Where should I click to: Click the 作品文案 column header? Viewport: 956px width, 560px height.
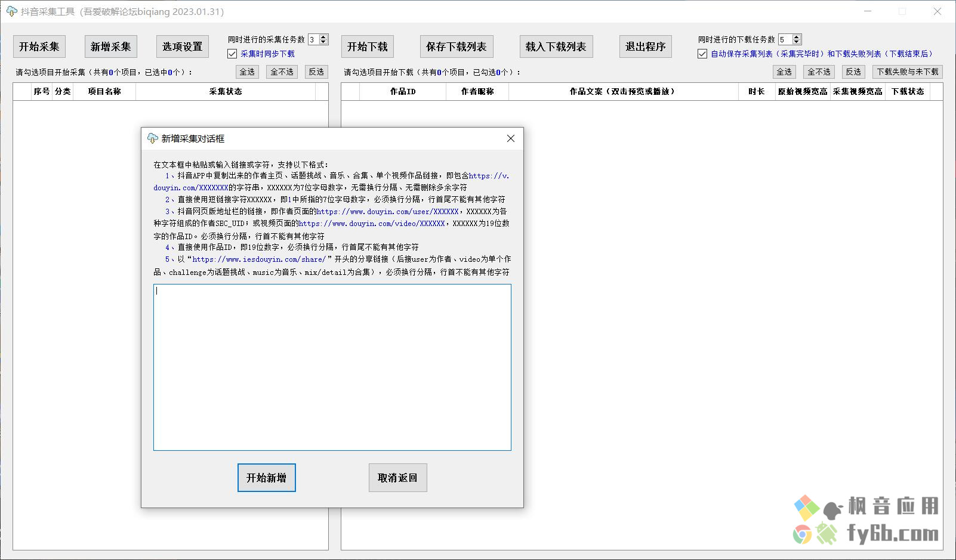pos(624,91)
